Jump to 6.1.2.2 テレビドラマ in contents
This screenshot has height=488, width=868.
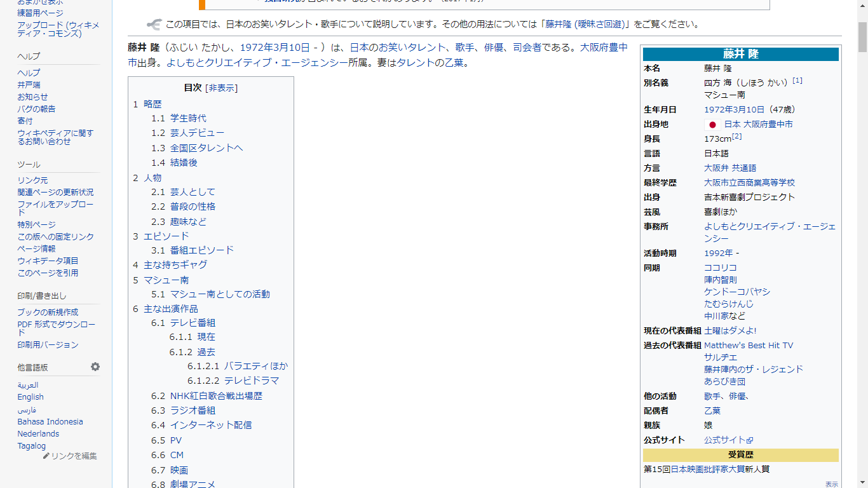pos(233,381)
